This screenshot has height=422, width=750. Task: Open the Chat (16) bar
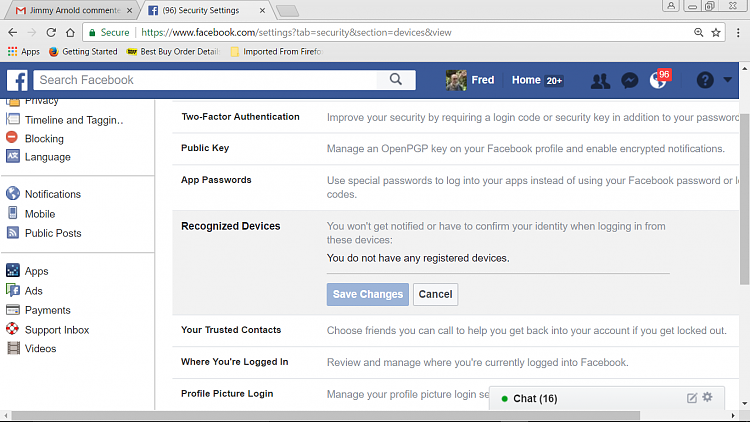[x=535, y=399]
